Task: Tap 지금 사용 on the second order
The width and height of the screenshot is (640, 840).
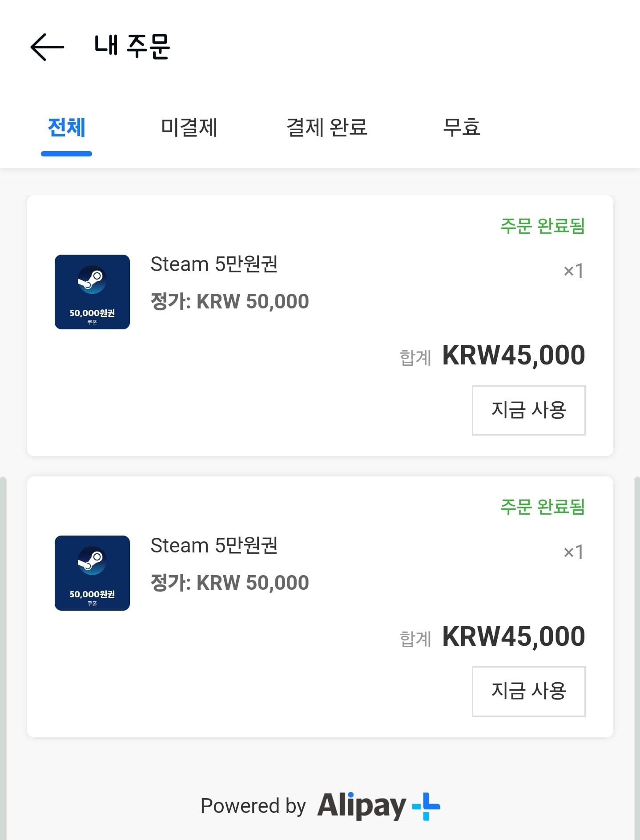Action: [528, 691]
